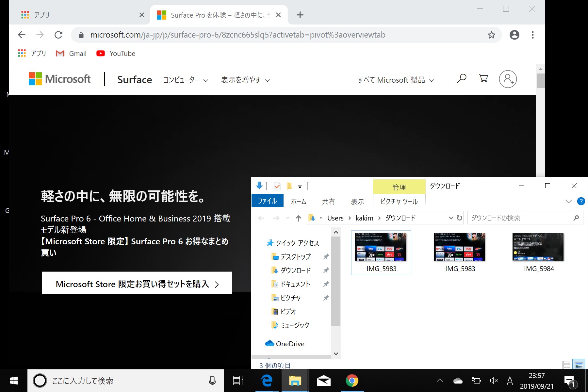The image size is (588, 392).
Task: Click the Microsoft sign-in account icon
Action: point(508,79)
